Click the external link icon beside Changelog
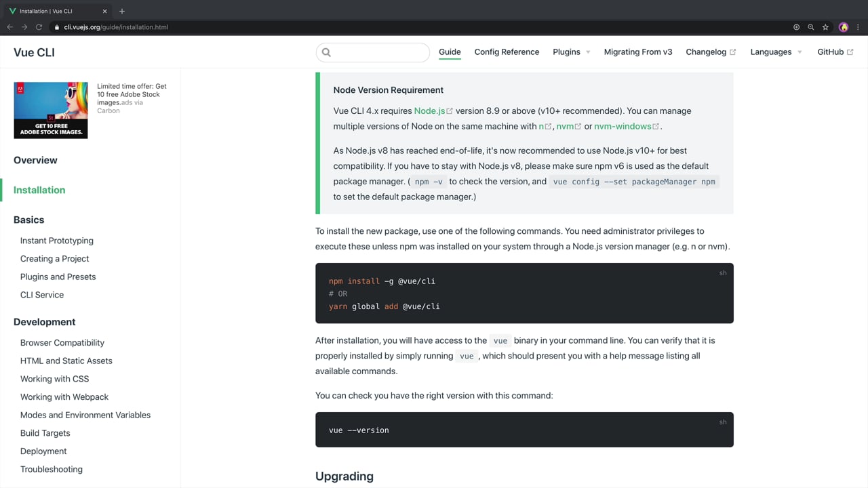 [732, 52]
